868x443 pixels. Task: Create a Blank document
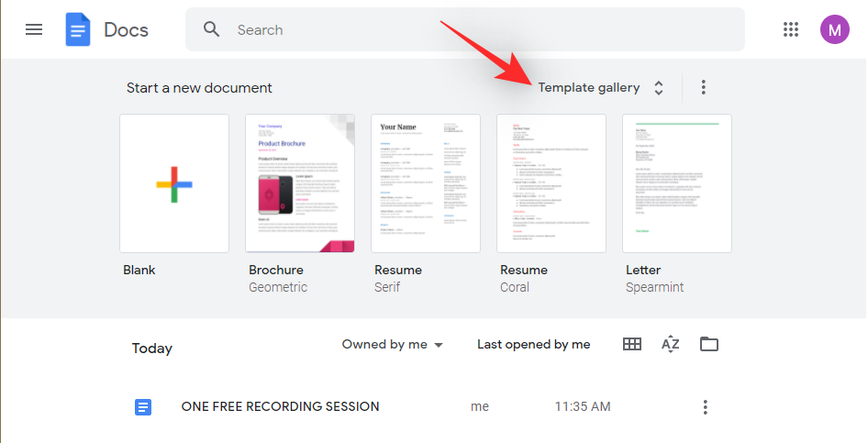click(174, 183)
